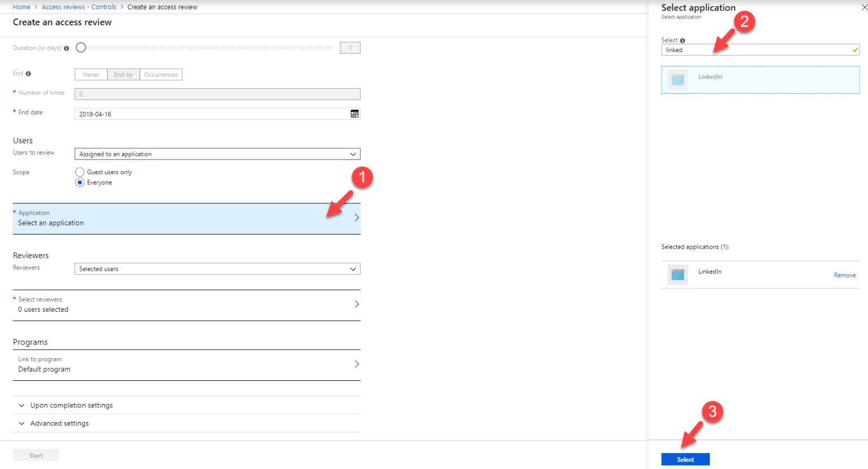This screenshot has height=469, width=868.
Task: Click the green checkmark in the search box
Action: (855, 50)
